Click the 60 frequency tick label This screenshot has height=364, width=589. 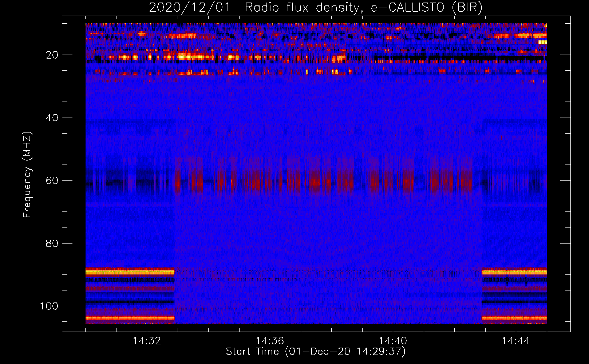(x=52, y=181)
